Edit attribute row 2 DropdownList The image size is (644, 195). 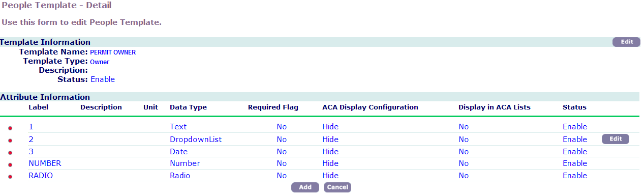click(x=616, y=139)
